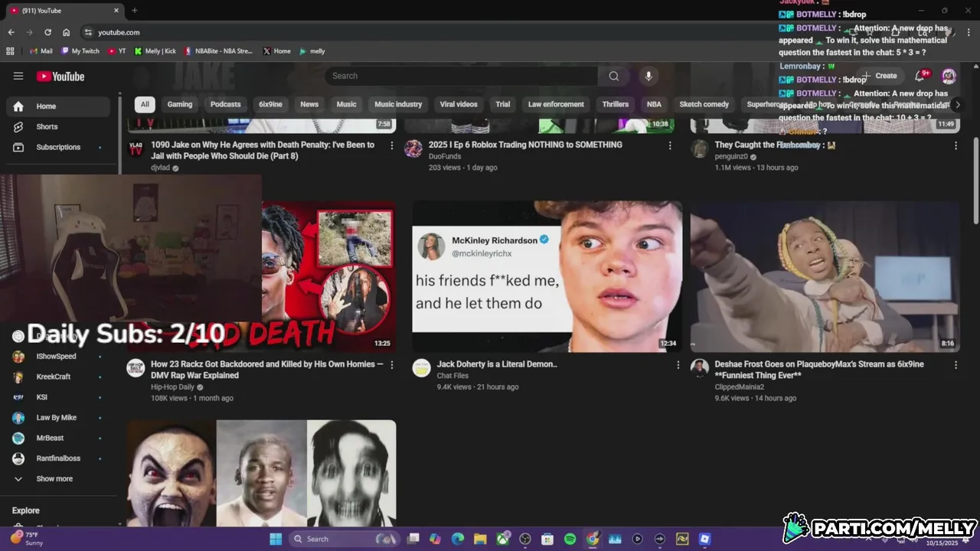The width and height of the screenshot is (980, 551).
Task: Click the Windows taskbar search box
Action: pyautogui.click(x=345, y=539)
